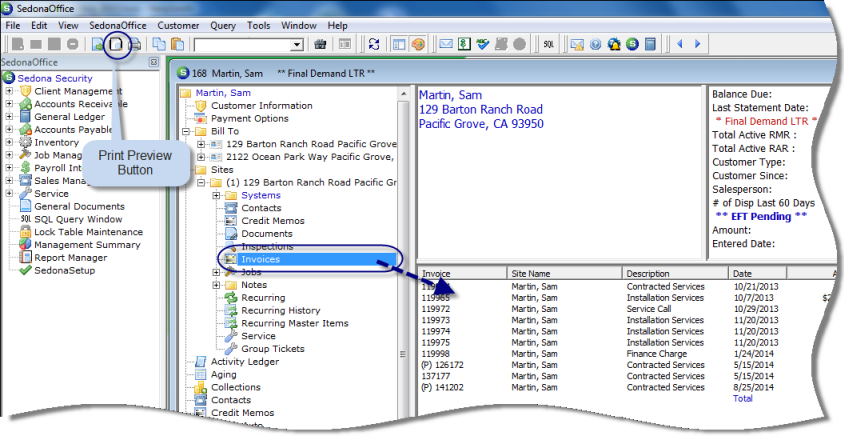Open the Collections item
Screen dimensions: 844x436
[x=235, y=388]
